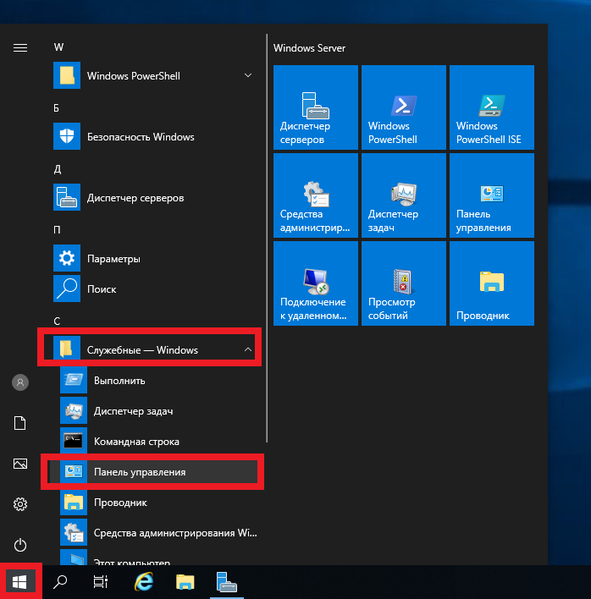591x599 pixels.
Task: Select Выполнить in the Служебные list
Action: [156, 380]
